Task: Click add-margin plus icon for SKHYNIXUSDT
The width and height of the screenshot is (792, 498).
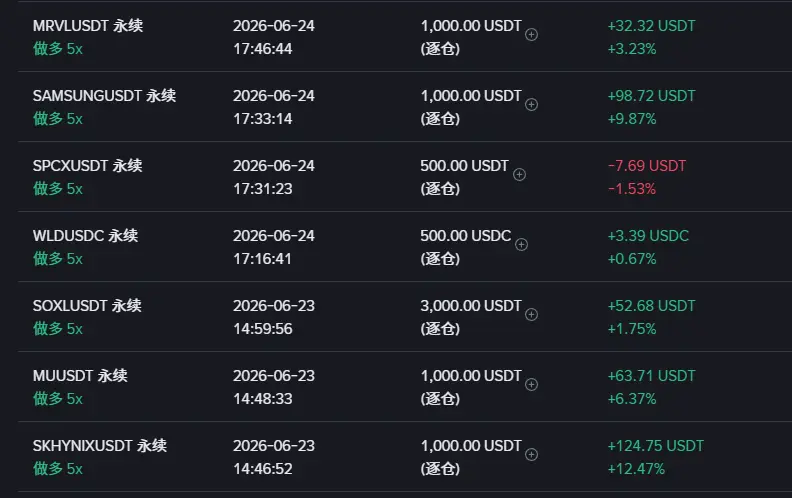Action: click(531, 455)
